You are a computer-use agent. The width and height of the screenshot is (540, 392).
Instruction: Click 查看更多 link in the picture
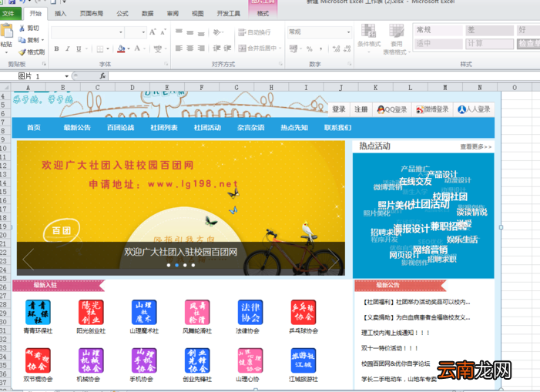tap(475, 146)
